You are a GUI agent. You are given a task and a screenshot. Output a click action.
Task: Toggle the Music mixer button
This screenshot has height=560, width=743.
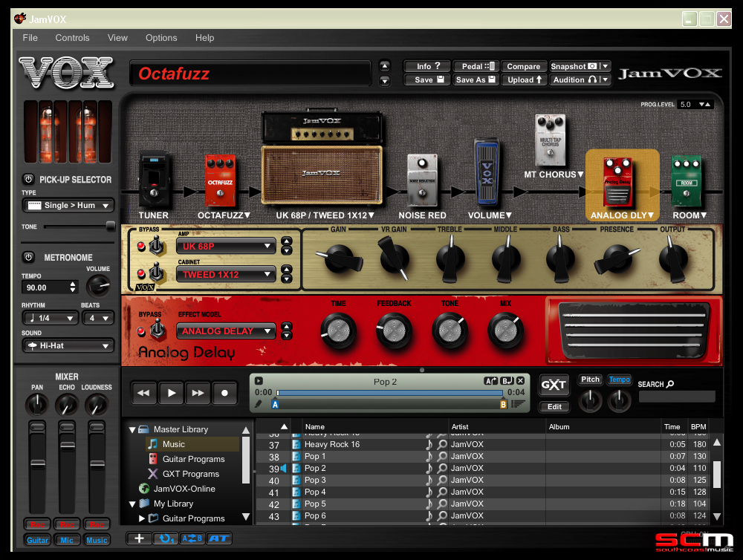tap(97, 540)
